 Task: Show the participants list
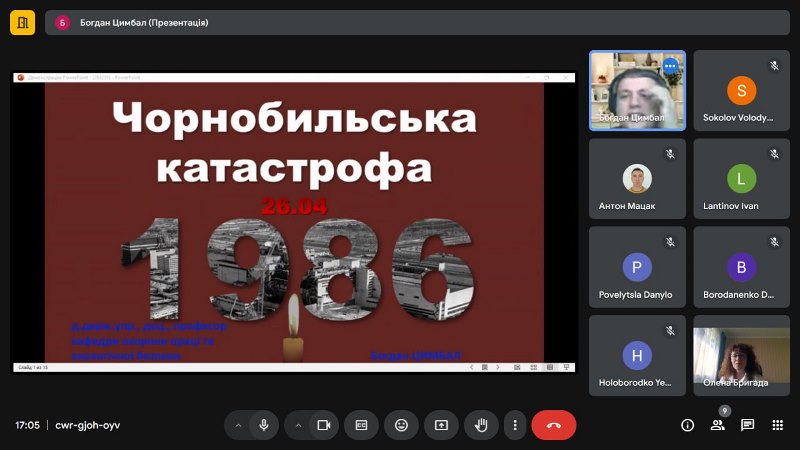pos(717,425)
